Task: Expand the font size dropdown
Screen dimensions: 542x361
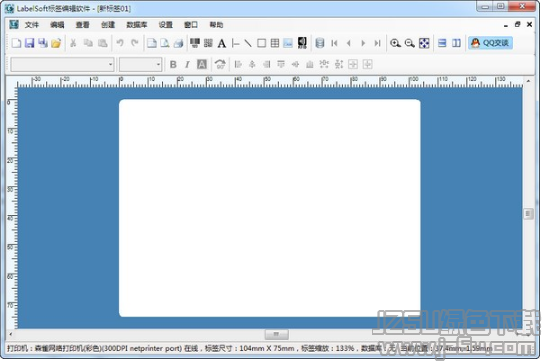Action: point(158,65)
